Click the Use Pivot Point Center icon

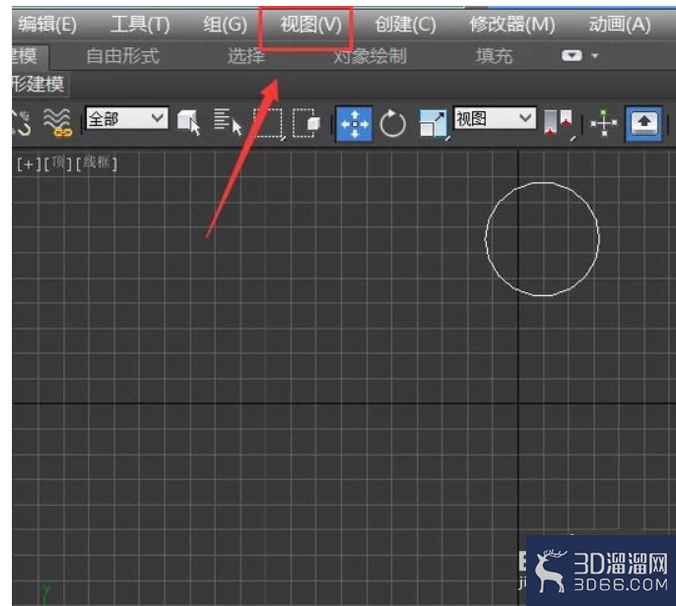[x=559, y=124]
